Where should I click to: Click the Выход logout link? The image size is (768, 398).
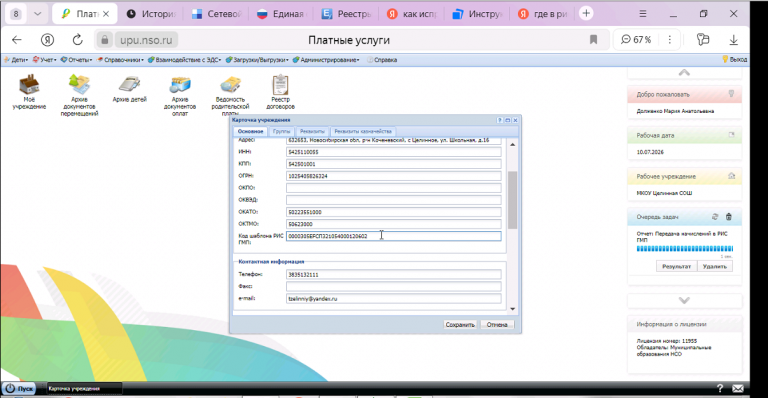click(734, 60)
